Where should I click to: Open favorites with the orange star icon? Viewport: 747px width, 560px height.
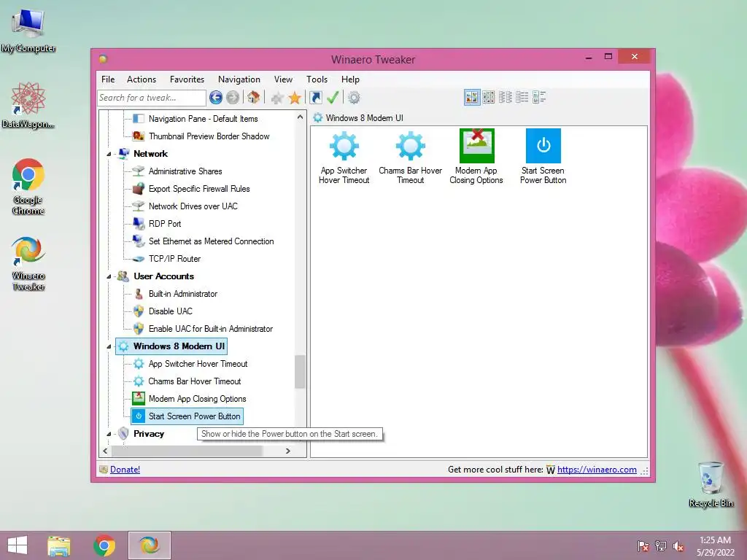(x=295, y=98)
